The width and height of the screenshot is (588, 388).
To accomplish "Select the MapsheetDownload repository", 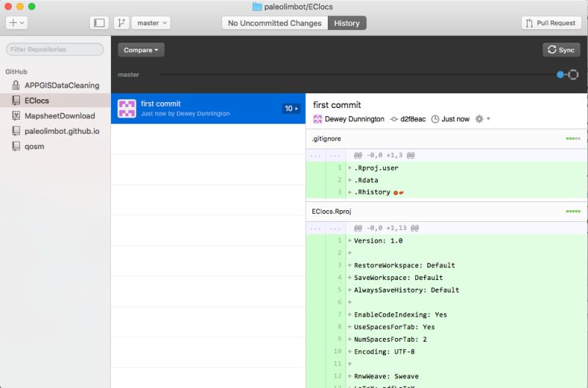I will [x=56, y=116].
